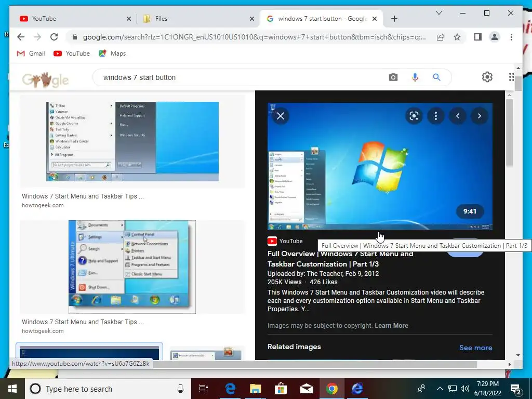
Task: Click the main page vertical scrollbar thumb
Action: 518,84
